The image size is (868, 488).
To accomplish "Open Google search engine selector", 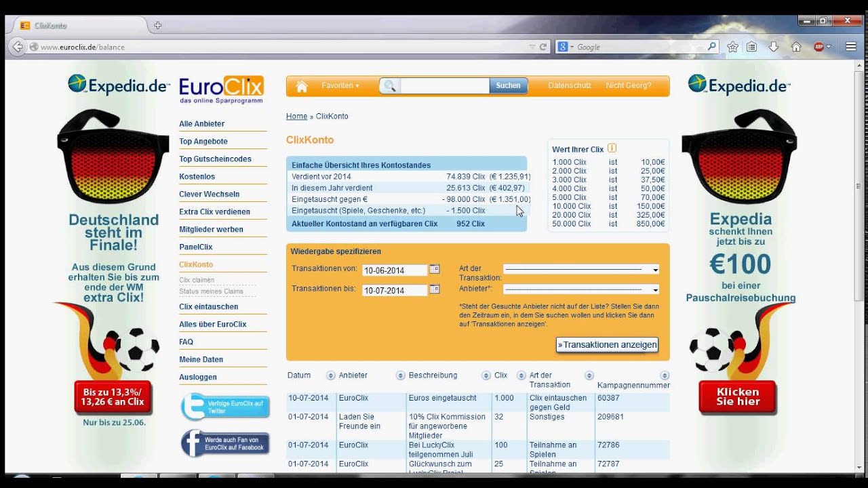I will coord(565,47).
